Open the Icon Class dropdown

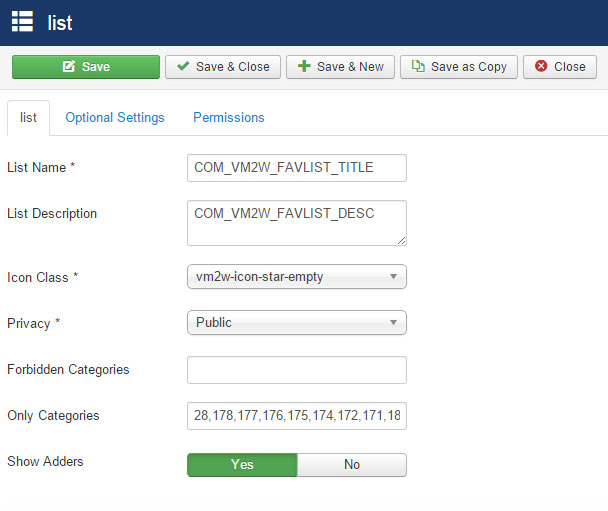[x=297, y=277]
